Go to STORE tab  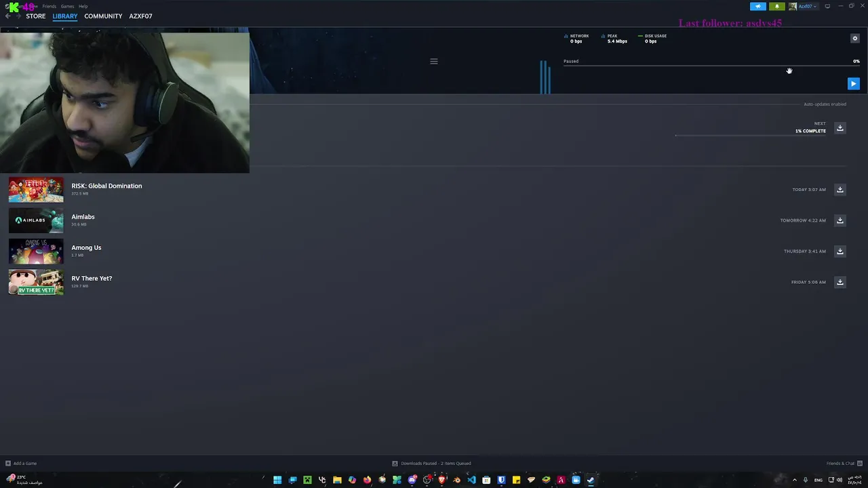point(36,16)
